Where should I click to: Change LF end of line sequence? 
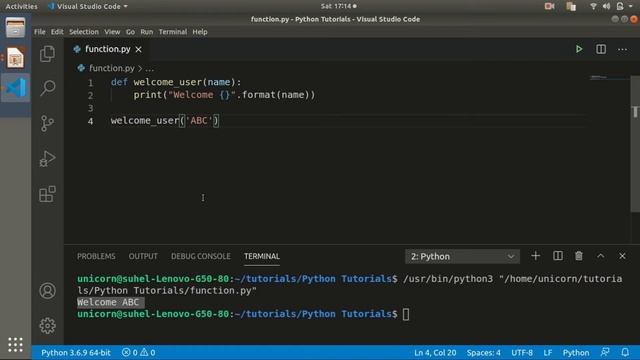point(548,353)
